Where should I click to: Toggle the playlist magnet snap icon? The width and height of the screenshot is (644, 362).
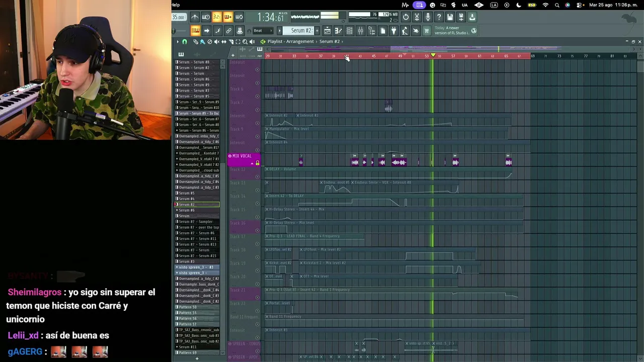click(185, 42)
